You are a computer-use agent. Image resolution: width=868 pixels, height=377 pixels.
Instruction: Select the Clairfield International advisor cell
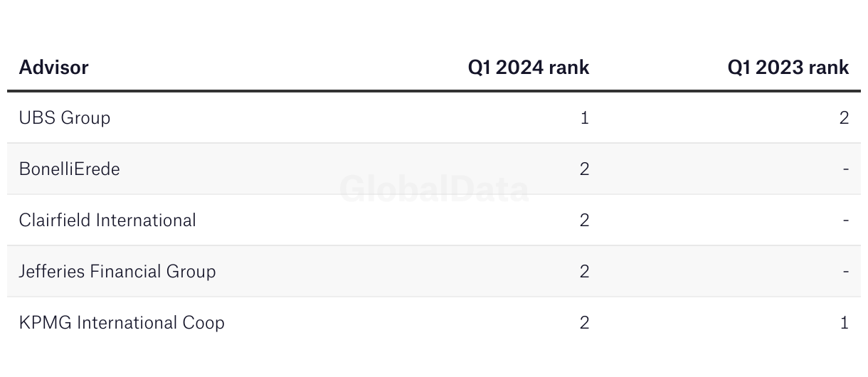(x=107, y=220)
